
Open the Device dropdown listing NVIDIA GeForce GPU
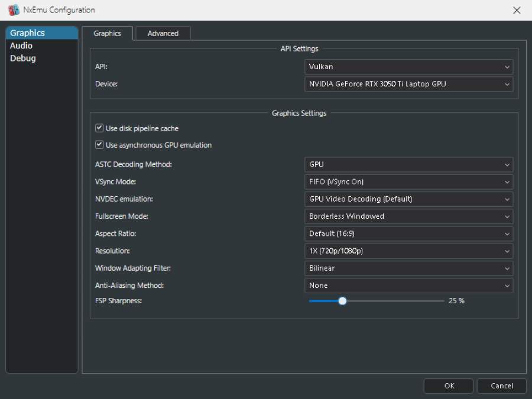pos(408,84)
